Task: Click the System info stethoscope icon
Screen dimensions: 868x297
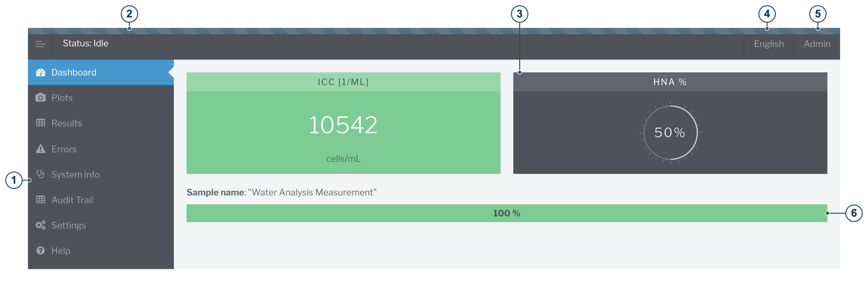Action: (40, 174)
